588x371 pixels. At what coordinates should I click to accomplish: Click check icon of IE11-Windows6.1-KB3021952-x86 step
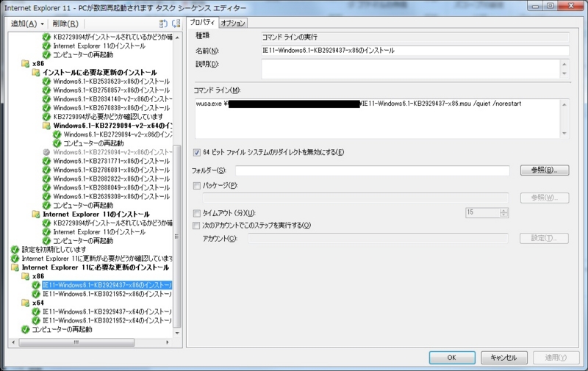36,294
